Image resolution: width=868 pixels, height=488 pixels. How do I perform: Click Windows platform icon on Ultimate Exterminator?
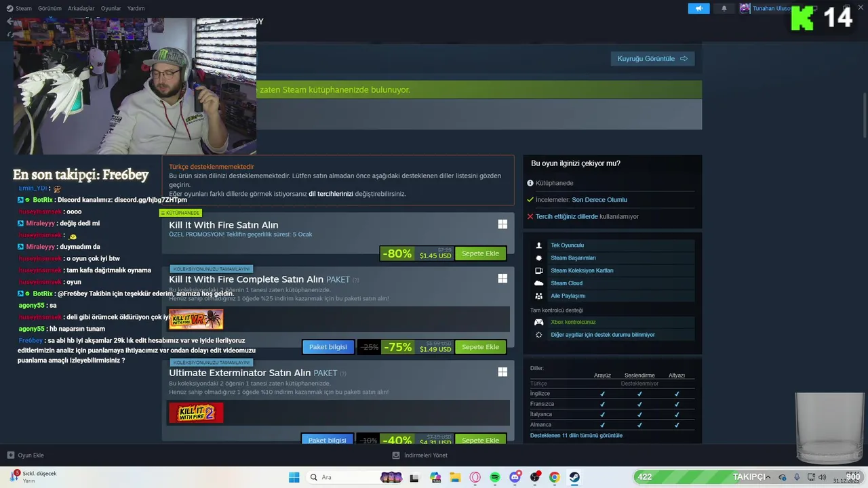click(x=502, y=371)
